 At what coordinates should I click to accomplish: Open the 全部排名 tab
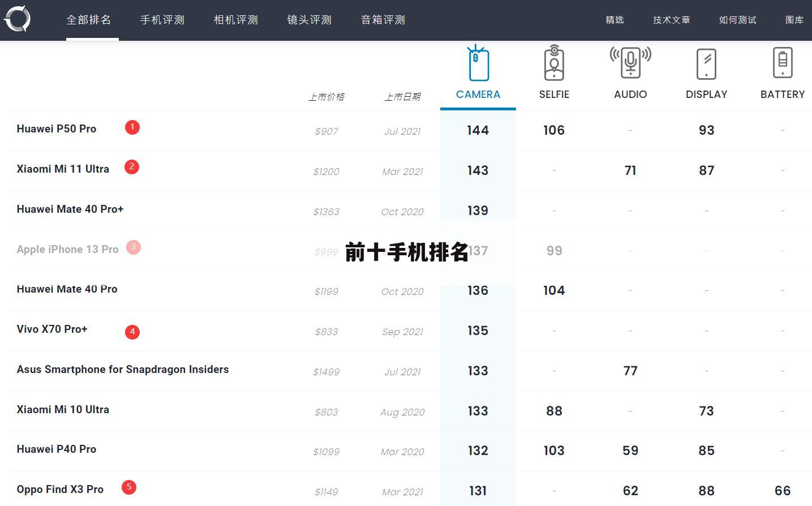(x=89, y=20)
